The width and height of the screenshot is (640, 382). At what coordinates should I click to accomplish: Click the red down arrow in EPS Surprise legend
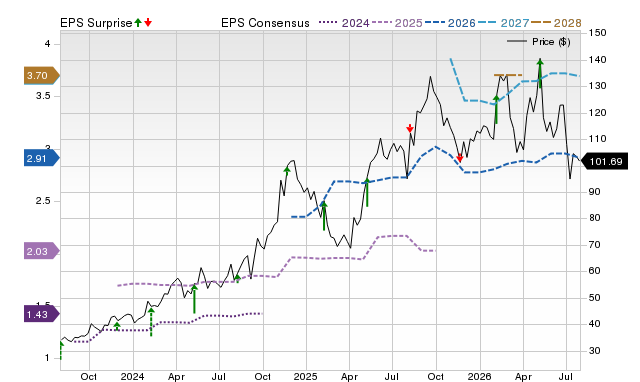(148, 22)
